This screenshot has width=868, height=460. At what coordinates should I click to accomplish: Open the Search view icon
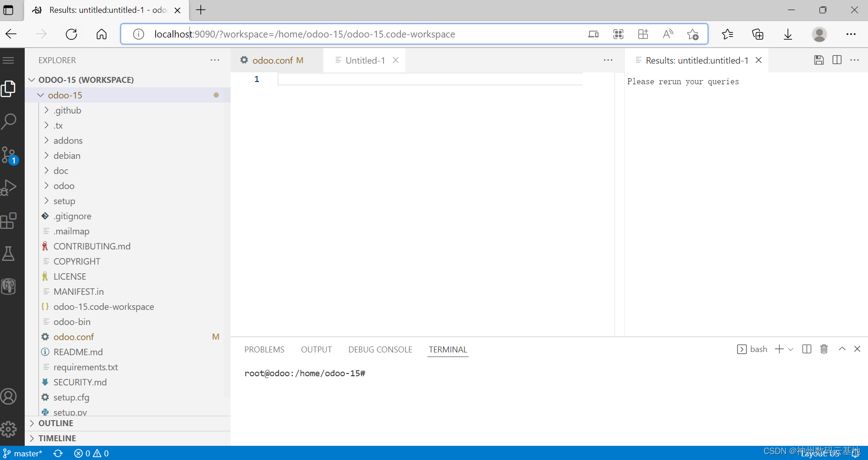[x=9, y=121]
